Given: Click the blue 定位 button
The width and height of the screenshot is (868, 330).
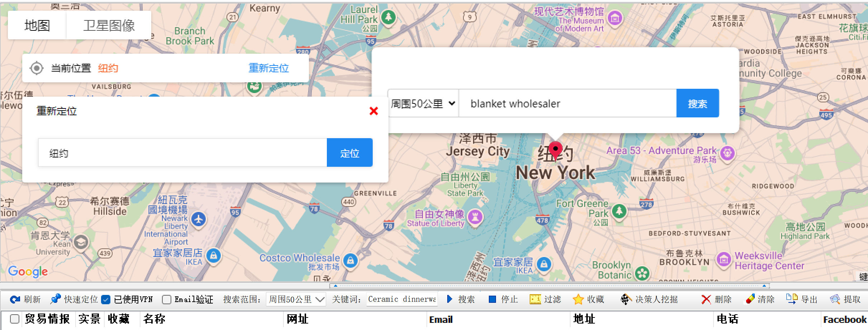Looking at the screenshot, I should pyautogui.click(x=349, y=153).
